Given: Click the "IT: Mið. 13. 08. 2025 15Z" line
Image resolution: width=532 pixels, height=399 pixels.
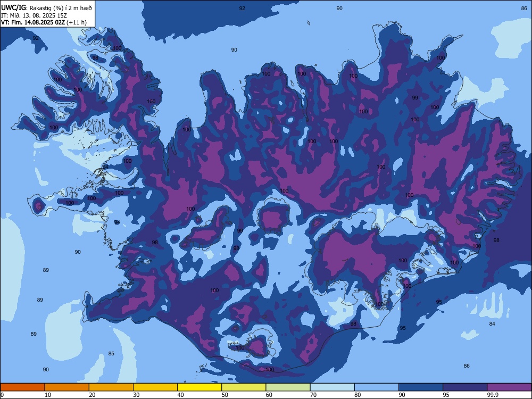Looking at the screenshot, I should (x=34, y=15).
